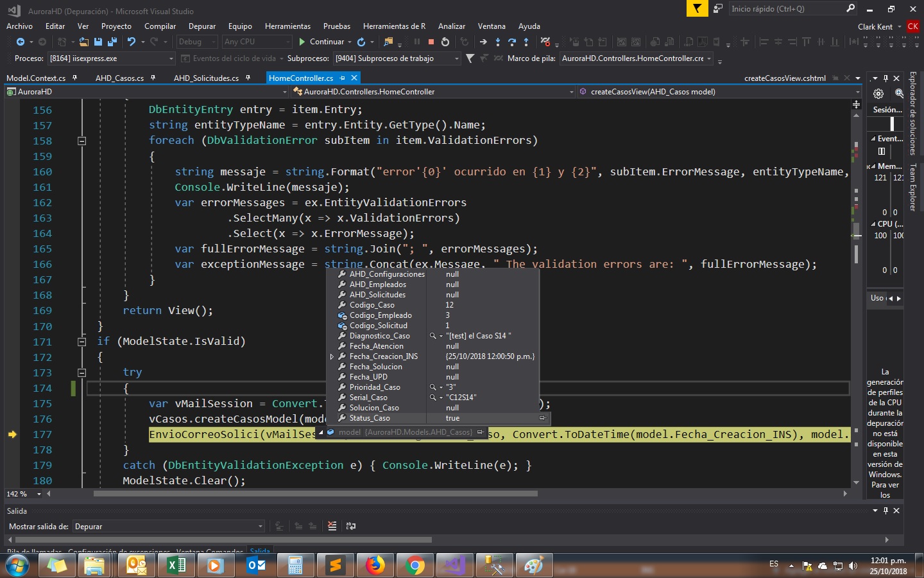Open Firefox from the taskbar

[375, 565]
